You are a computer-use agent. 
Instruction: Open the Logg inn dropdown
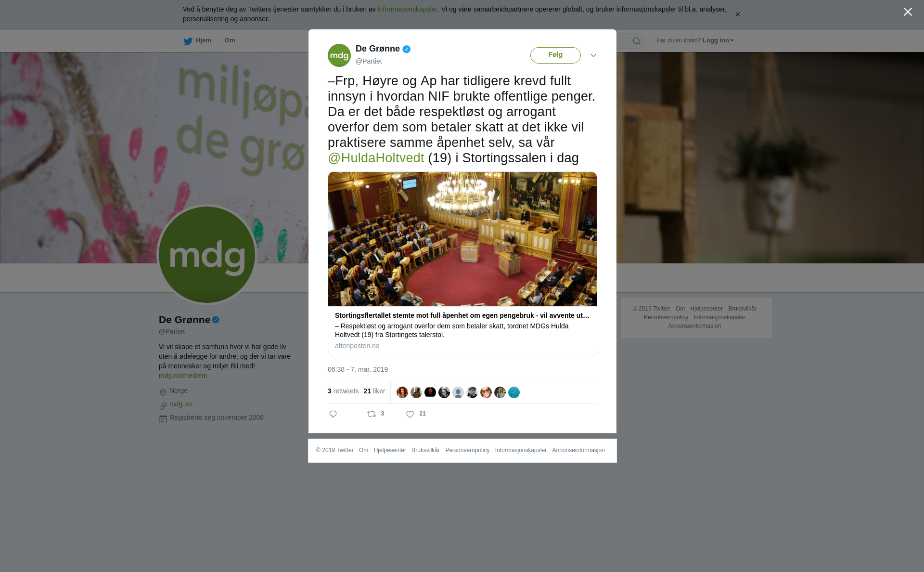(718, 40)
